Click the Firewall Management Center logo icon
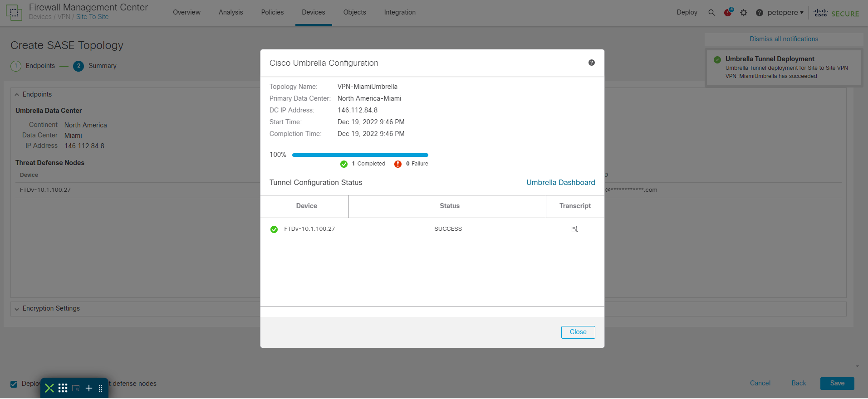868x399 pixels. coord(14,12)
